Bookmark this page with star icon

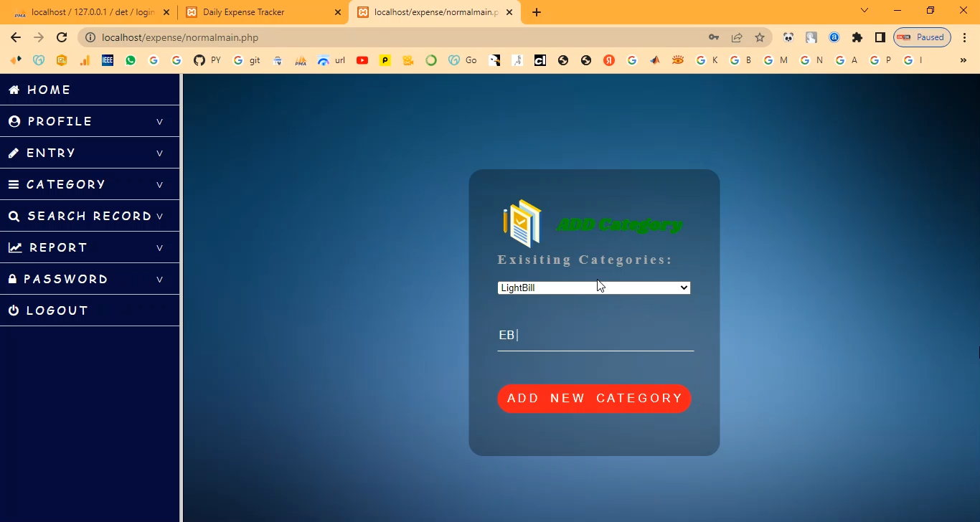[x=759, y=37]
